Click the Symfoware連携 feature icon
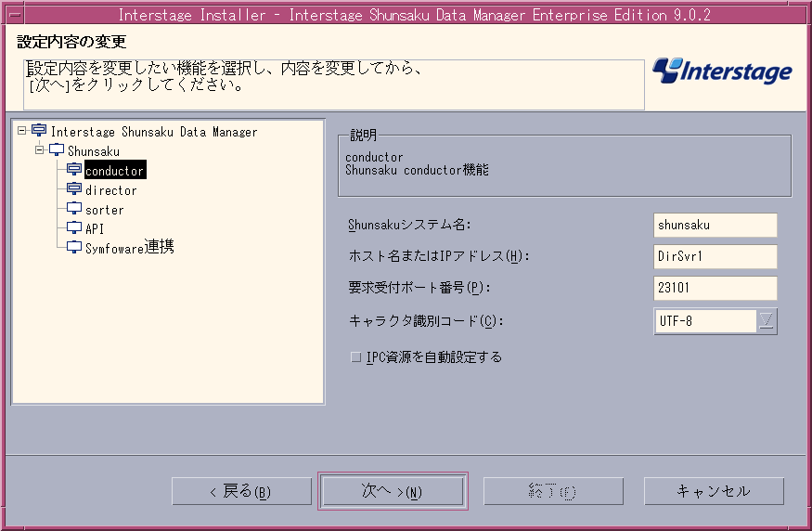This screenshot has height=531, width=812. 74,248
